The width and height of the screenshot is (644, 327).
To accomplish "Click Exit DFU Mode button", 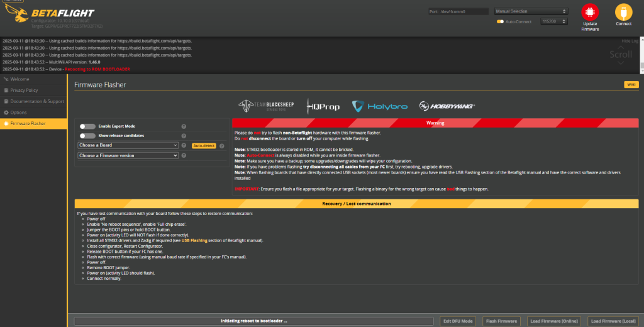I will 458,321.
